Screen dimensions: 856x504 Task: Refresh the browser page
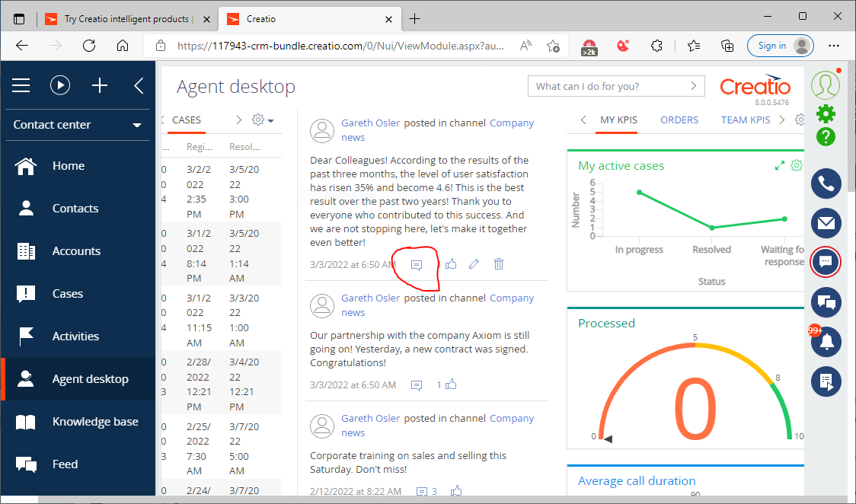click(89, 46)
